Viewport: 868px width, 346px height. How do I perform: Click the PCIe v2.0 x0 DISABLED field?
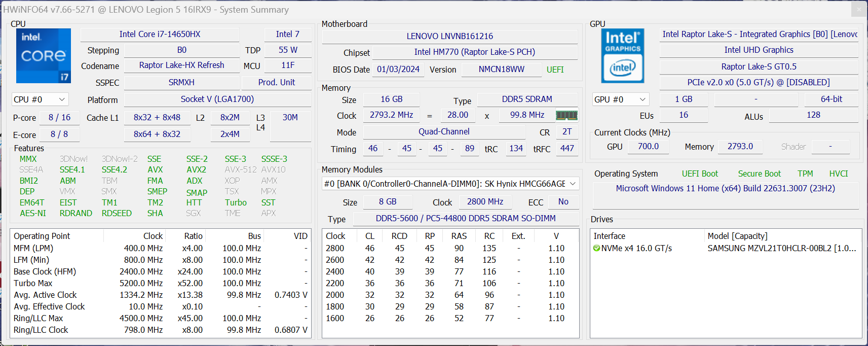tap(759, 83)
